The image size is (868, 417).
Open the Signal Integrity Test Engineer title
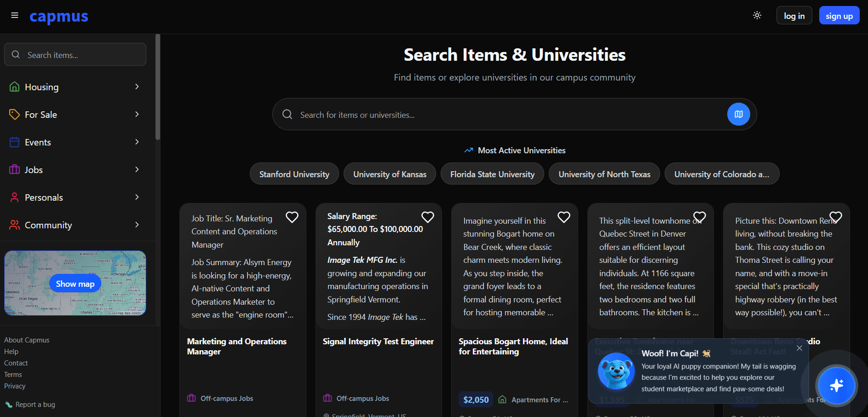pos(378,341)
